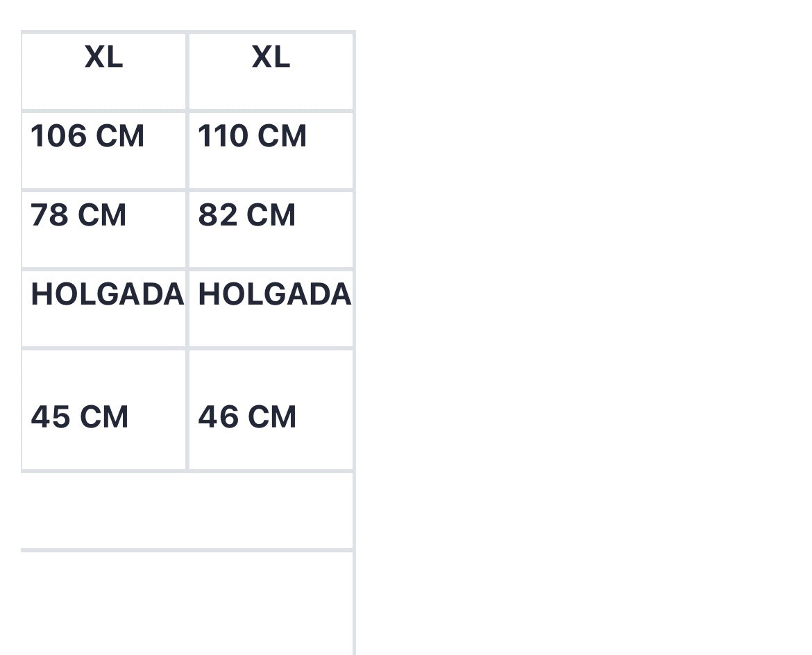The width and height of the screenshot is (812, 655).
Task: Click the number 45 in the table
Action: point(50,417)
